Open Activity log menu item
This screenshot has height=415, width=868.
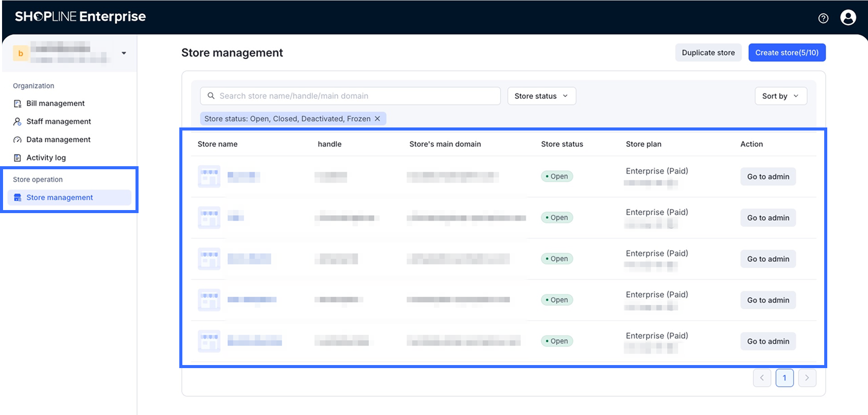[x=46, y=158]
